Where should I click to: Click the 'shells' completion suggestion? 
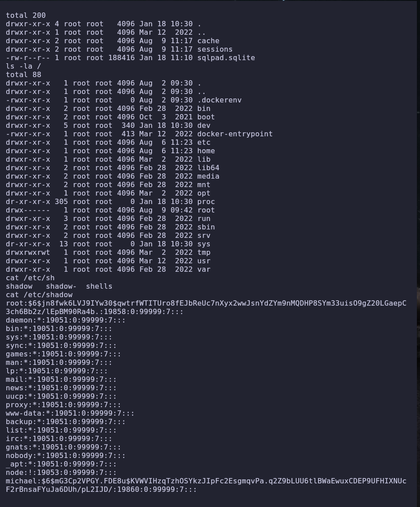coord(99,286)
